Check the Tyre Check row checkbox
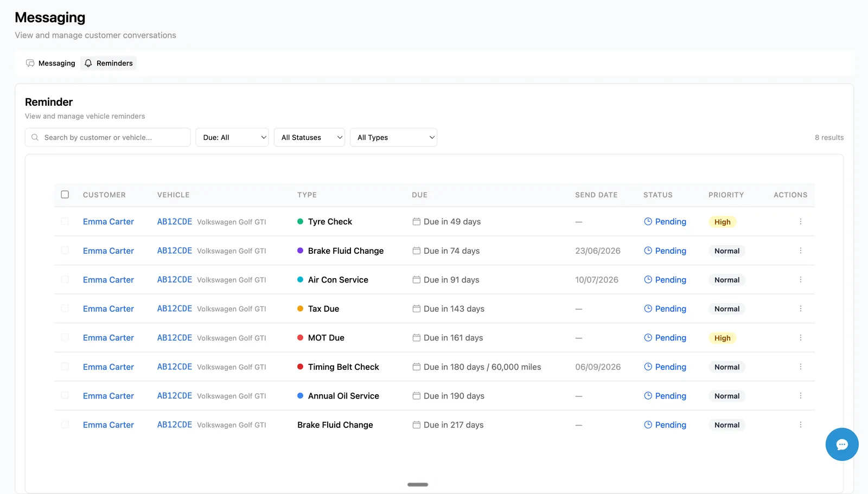The height and width of the screenshot is (494, 868). [x=65, y=222]
